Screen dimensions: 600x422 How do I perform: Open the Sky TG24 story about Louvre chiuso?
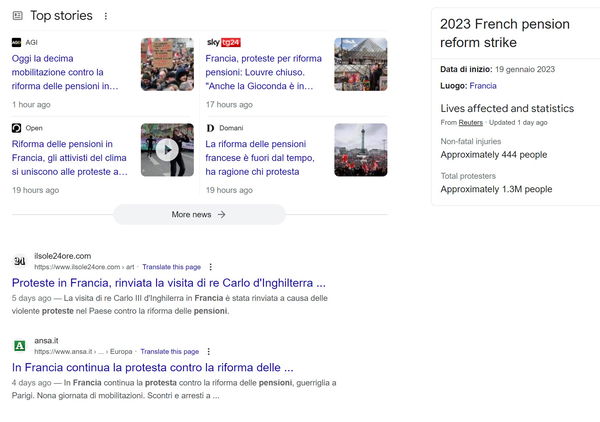263,72
